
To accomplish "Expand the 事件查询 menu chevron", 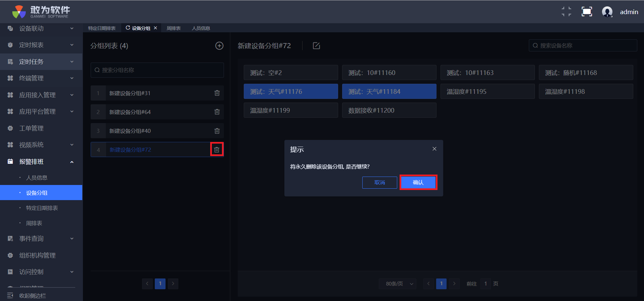I will pos(72,238).
